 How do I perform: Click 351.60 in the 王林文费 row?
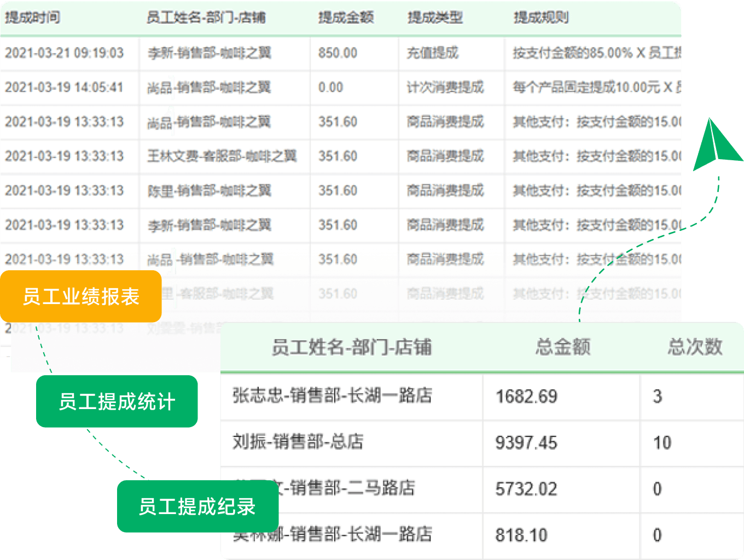(338, 156)
